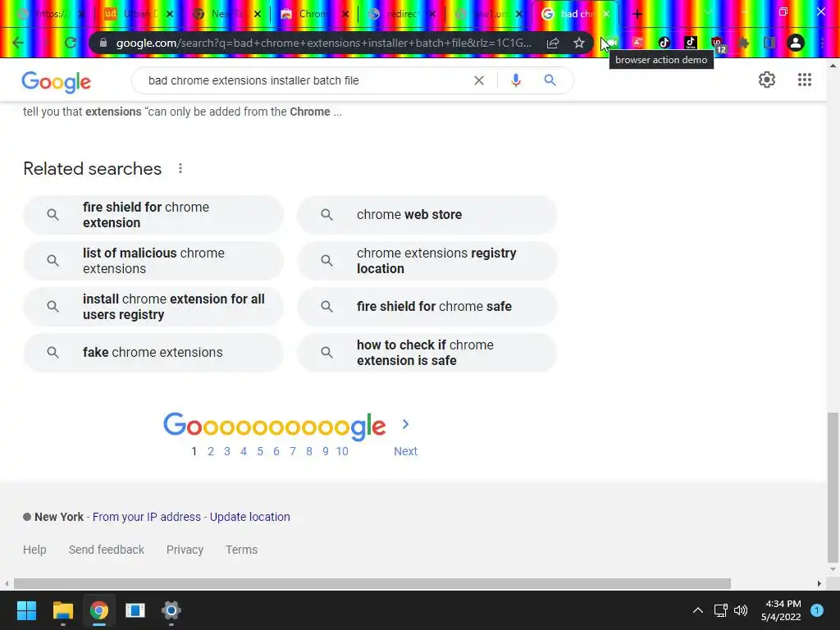Open the Chrome three-dot menu
Image resolution: width=840 pixels, height=630 pixels.
point(822,43)
